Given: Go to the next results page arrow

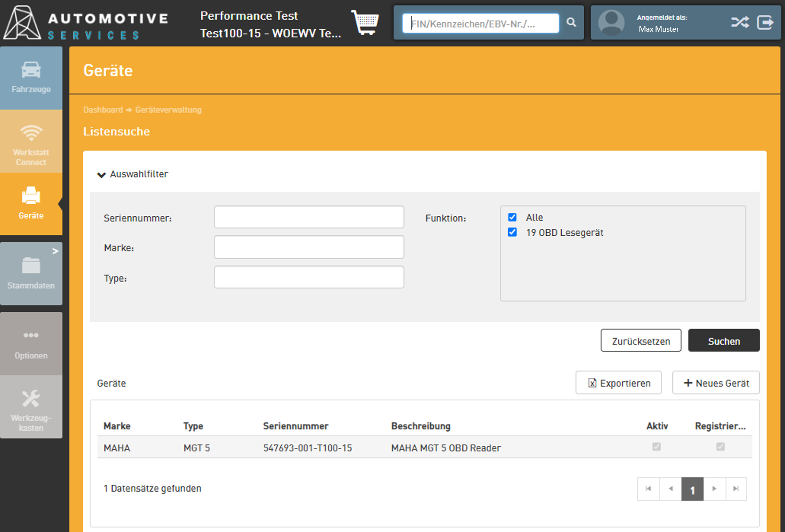Looking at the screenshot, I should tap(714, 489).
